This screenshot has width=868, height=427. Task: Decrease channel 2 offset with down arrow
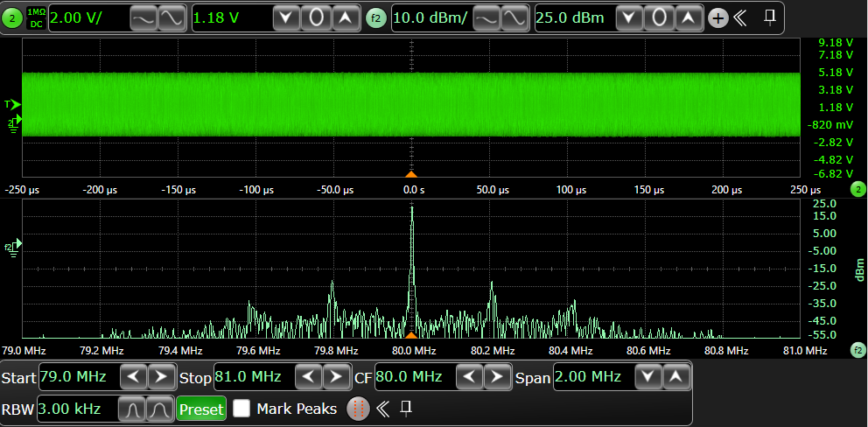coord(287,19)
